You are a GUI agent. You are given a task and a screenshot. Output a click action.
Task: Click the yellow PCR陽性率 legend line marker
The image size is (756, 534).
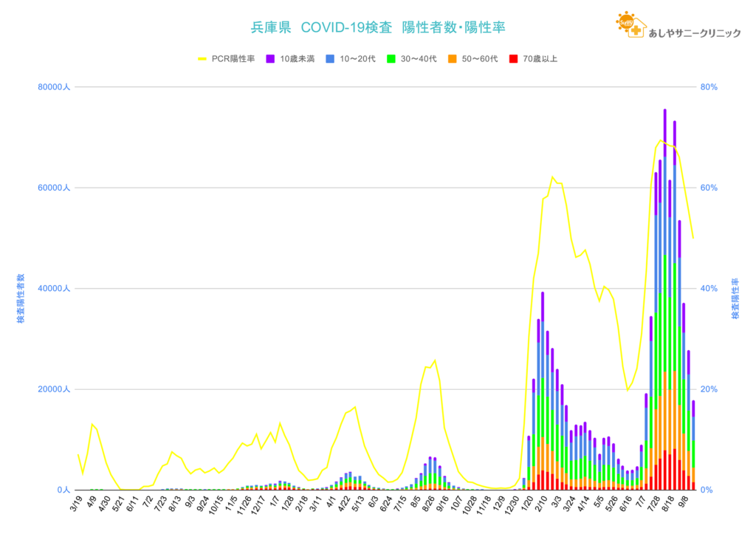tap(202, 58)
